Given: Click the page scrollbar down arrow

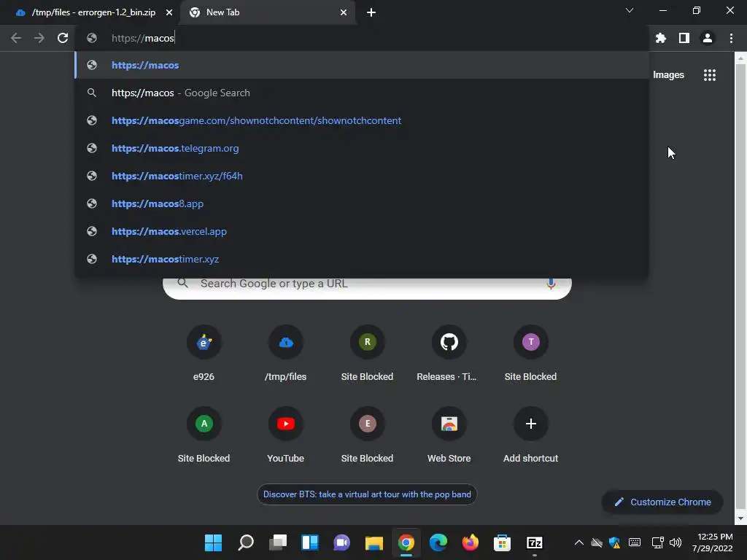Looking at the screenshot, I should [740, 518].
